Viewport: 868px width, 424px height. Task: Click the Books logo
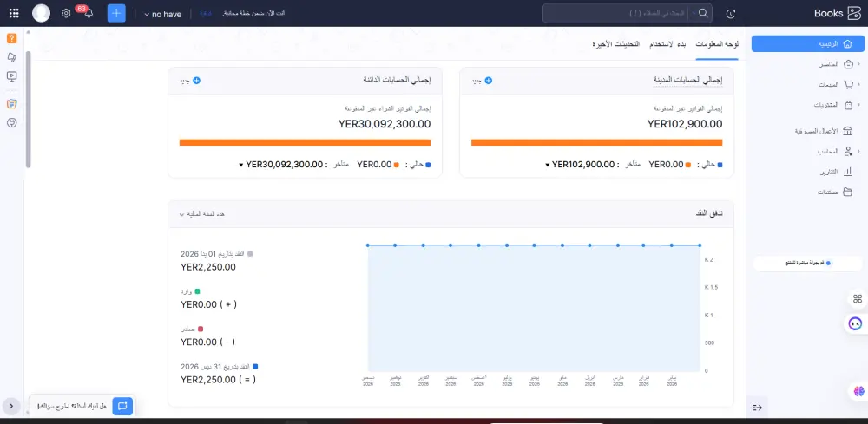pos(837,13)
